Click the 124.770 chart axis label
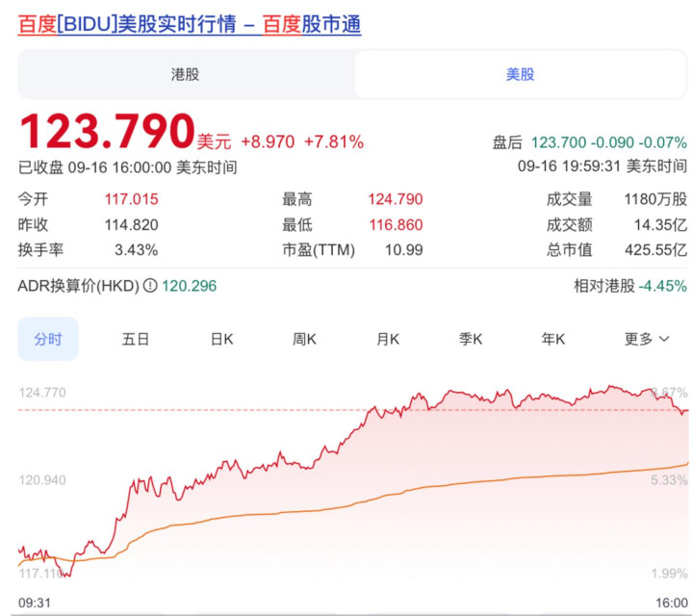 (x=42, y=393)
